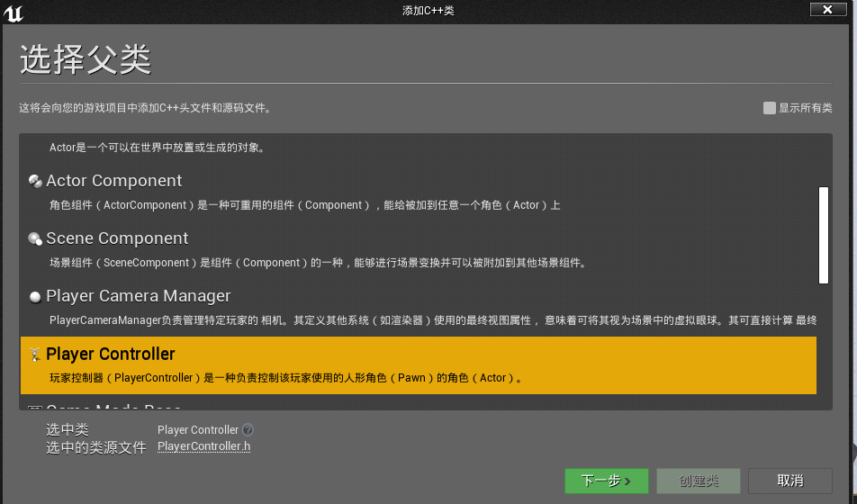
Task: Click the Unreal Engine logo icon
Action: (x=14, y=13)
